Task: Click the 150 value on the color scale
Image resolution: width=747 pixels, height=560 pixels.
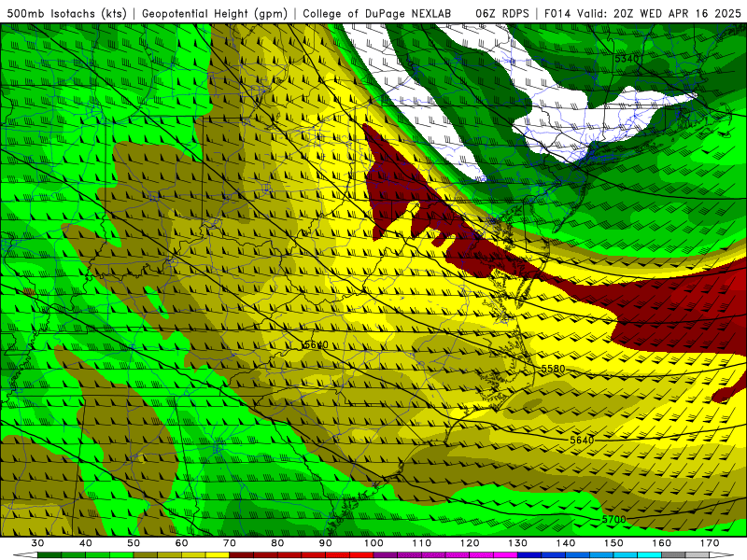Action: tap(613, 543)
